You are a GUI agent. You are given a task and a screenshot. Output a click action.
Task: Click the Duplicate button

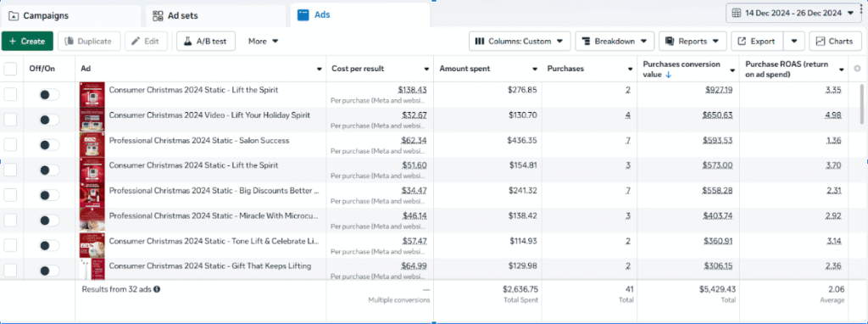[88, 41]
